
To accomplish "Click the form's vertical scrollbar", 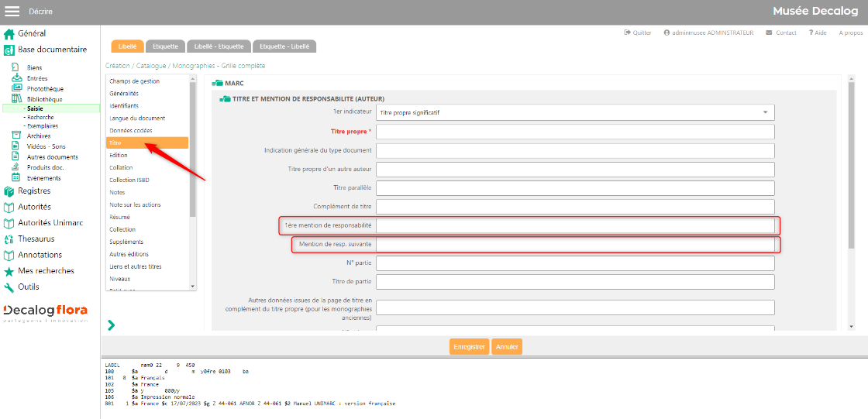I will coord(851,163).
